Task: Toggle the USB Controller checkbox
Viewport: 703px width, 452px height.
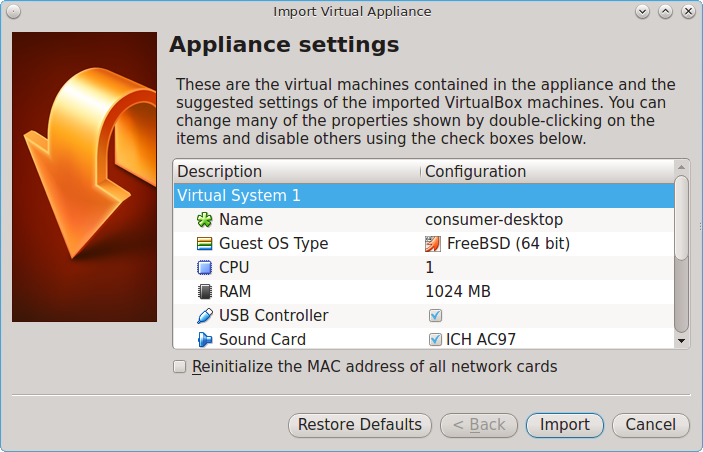Action: (435, 316)
